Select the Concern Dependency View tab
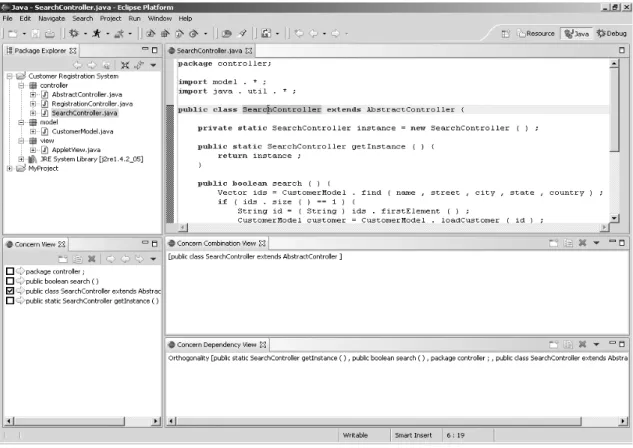This screenshot has width=633, height=448. [217, 345]
